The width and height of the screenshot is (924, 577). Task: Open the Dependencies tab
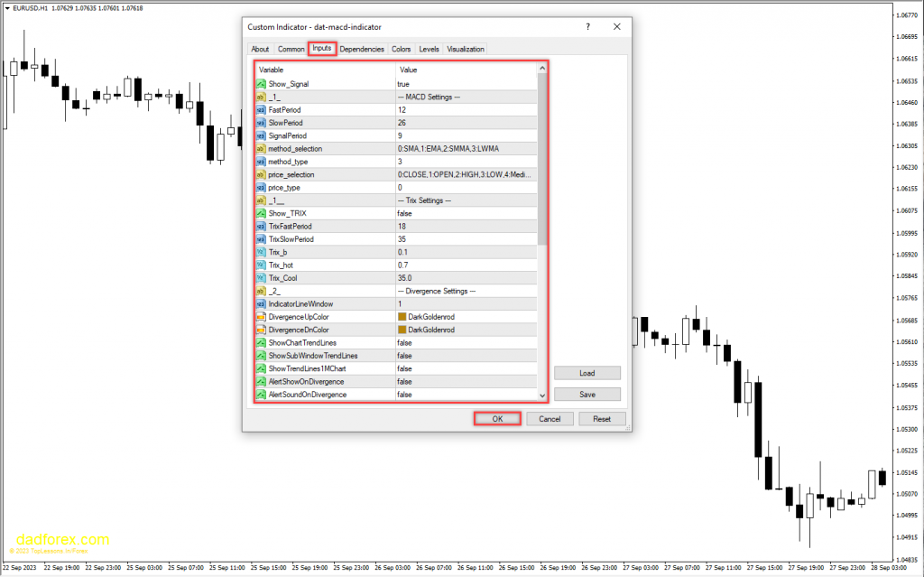pyautogui.click(x=362, y=49)
